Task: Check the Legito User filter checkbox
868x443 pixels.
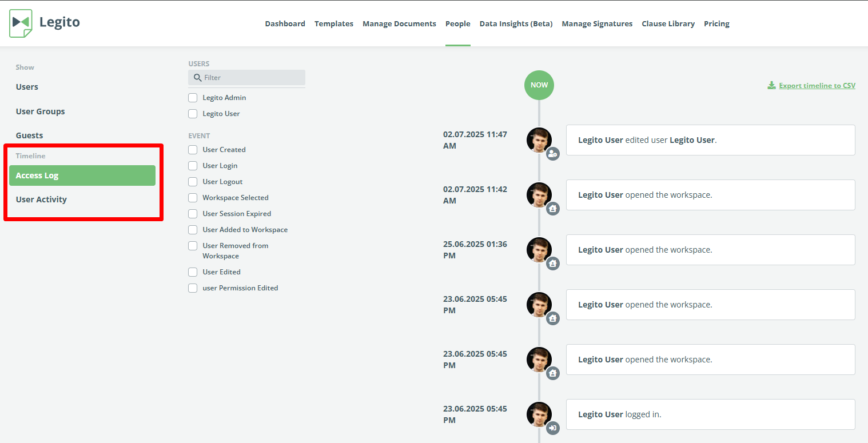Action: pos(193,114)
